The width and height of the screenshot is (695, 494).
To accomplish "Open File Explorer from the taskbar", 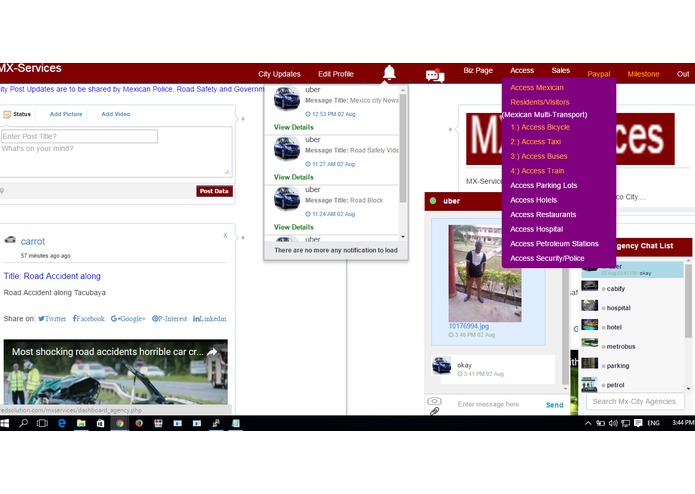I will click(x=81, y=423).
